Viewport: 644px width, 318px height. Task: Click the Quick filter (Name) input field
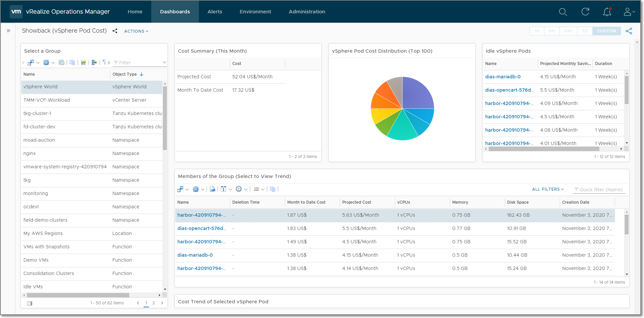click(x=599, y=190)
